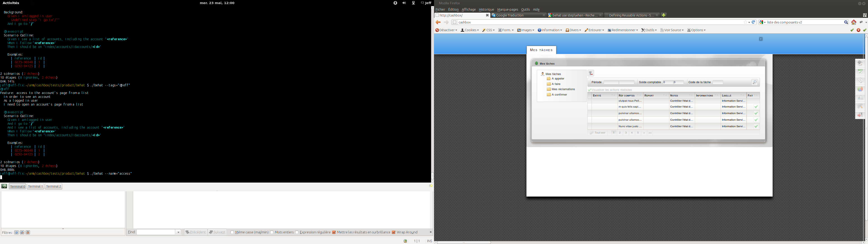Click Firefox back arrow button

tap(438, 23)
